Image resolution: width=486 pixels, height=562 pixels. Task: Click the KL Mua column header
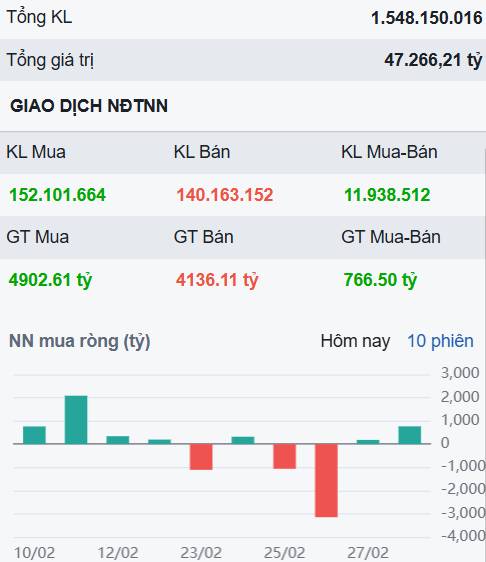pos(36,152)
